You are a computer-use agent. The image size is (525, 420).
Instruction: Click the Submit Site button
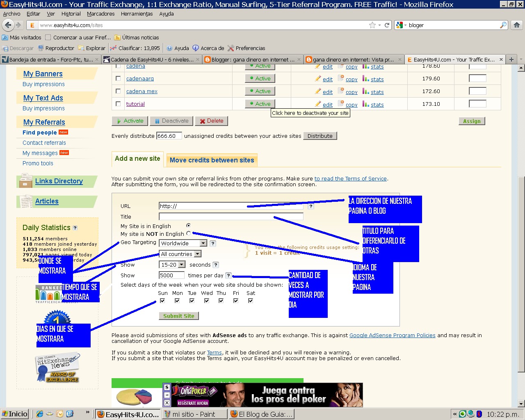179,316
